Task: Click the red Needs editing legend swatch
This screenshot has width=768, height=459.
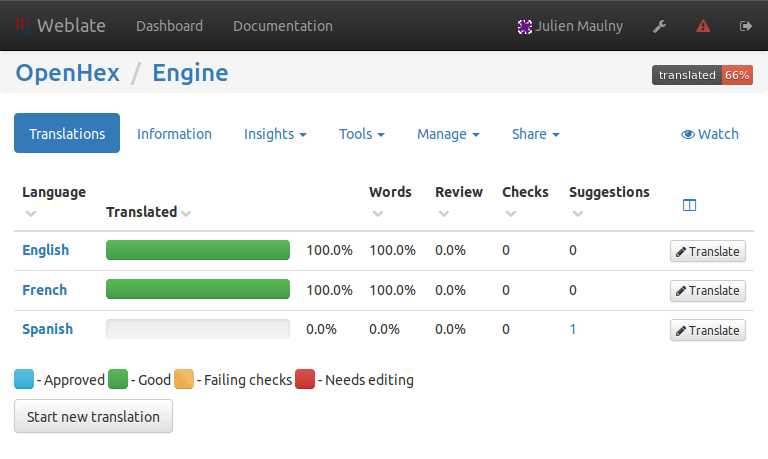Action: (x=305, y=379)
